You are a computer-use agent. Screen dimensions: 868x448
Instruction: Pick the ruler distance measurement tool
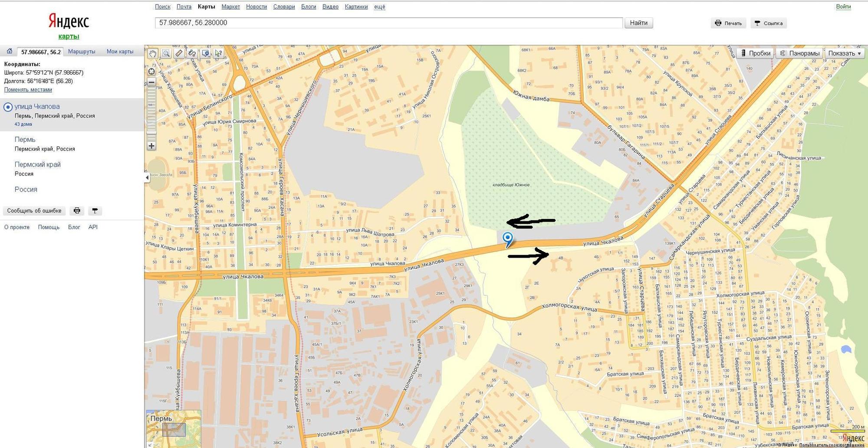(179, 53)
